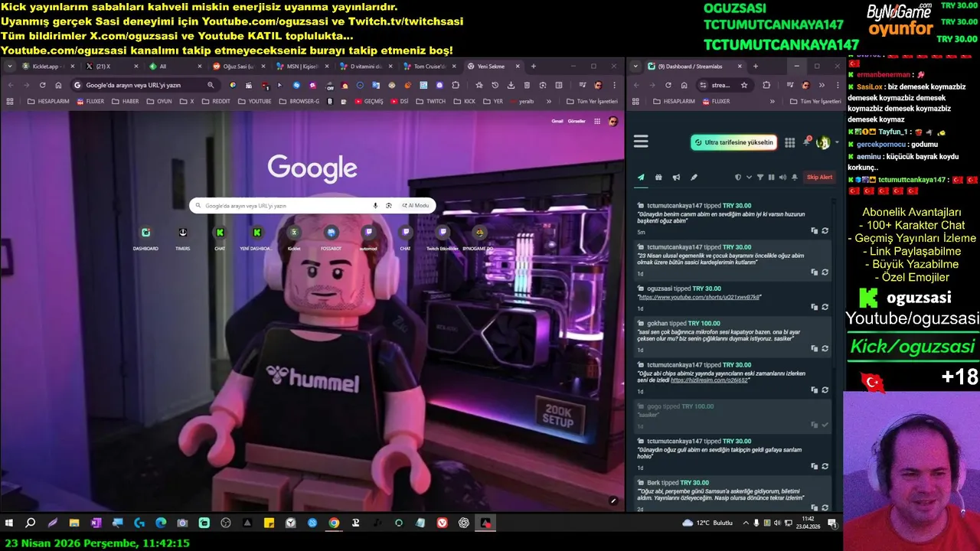This screenshot has height=551, width=980.
Task: Switch to the Tom Cruise browser tab
Action: click(x=429, y=67)
